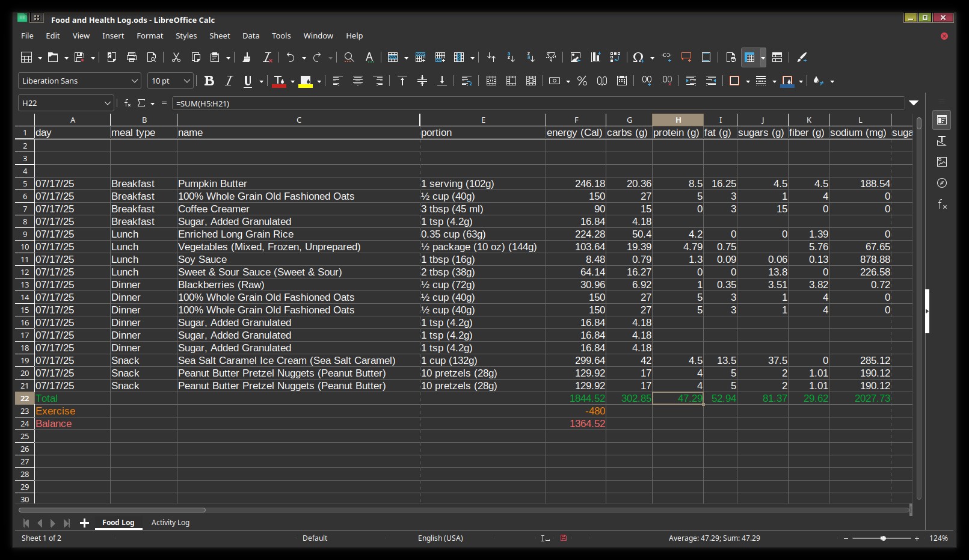Screen dimensions: 969x560
Task: Insert a chart into the sheet
Action: pos(595,57)
